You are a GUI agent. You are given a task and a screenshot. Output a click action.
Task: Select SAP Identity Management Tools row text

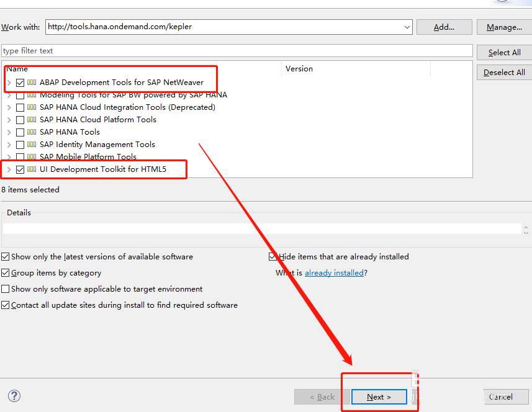97,145
